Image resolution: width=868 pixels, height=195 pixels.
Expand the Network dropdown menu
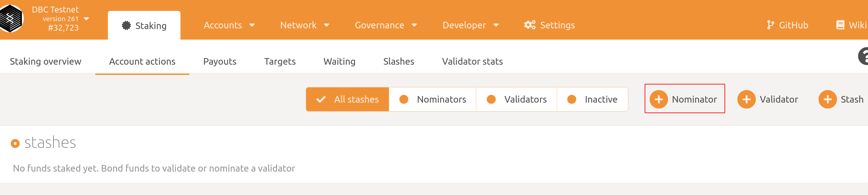pos(305,25)
